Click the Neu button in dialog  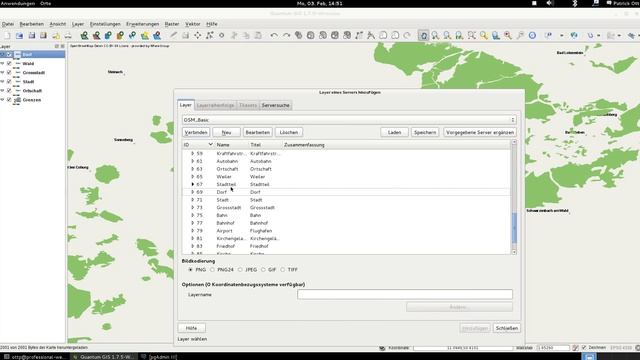(x=227, y=132)
